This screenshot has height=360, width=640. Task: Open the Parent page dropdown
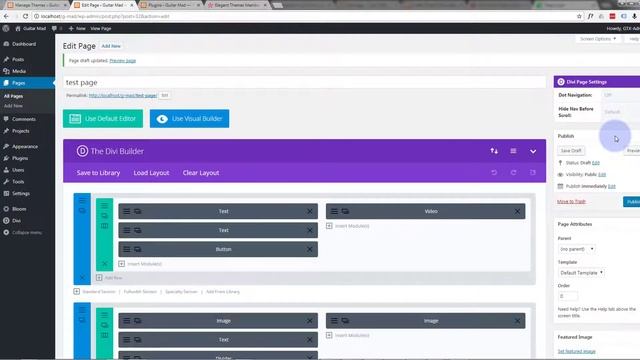(576, 249)
